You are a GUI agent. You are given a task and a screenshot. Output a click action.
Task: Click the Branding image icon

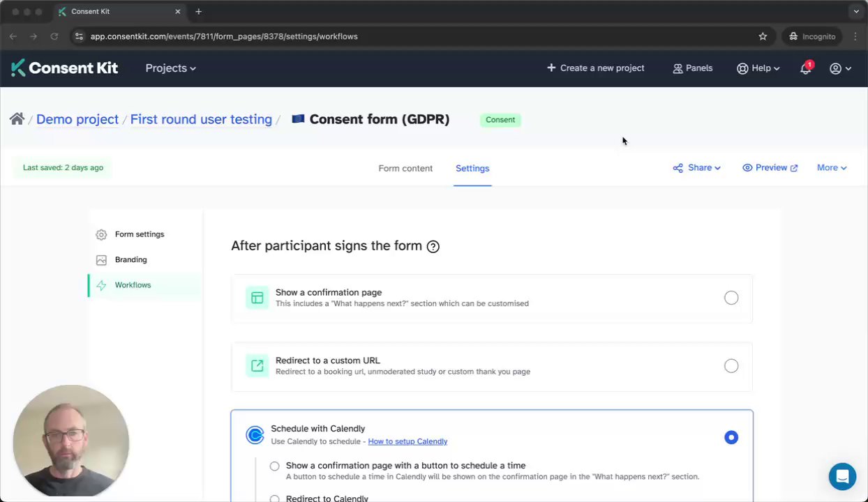click(101, 260)
